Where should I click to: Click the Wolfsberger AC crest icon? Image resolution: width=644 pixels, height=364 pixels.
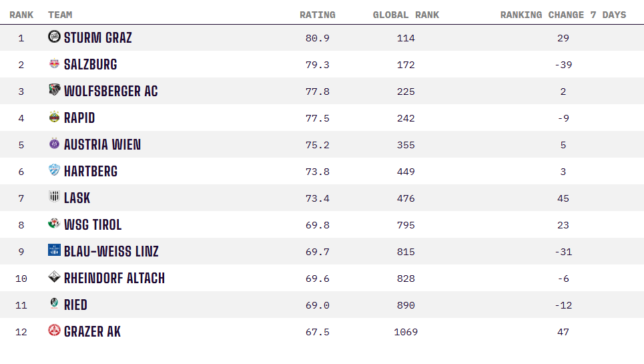click(x=54, y=90)
